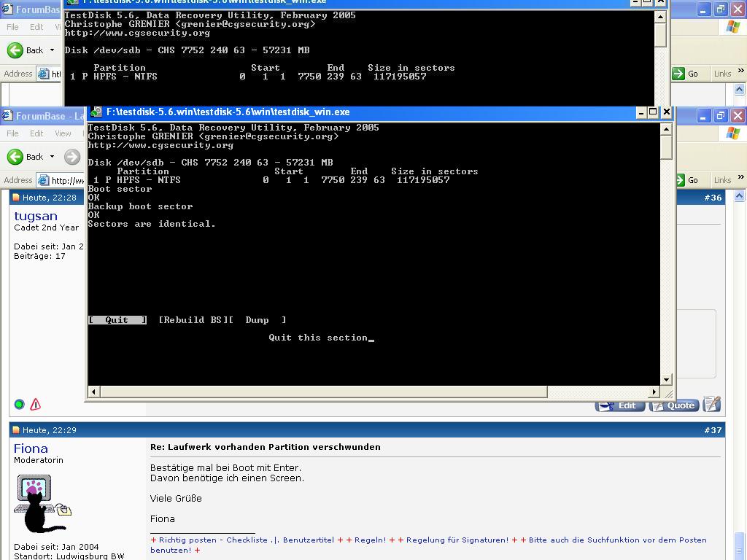Open Back history dropdown in lower ForumBase window
Screen dimensions: 747x560
click(x=52, y=157)
